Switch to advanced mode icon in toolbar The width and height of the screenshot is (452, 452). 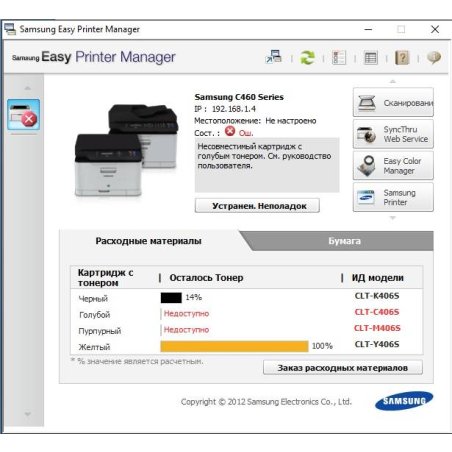pos(274,57)
